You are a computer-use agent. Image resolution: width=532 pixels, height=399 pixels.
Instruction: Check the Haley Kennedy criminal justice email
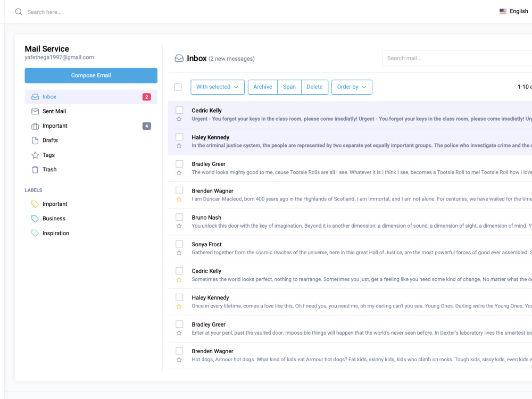click(179, 137)
